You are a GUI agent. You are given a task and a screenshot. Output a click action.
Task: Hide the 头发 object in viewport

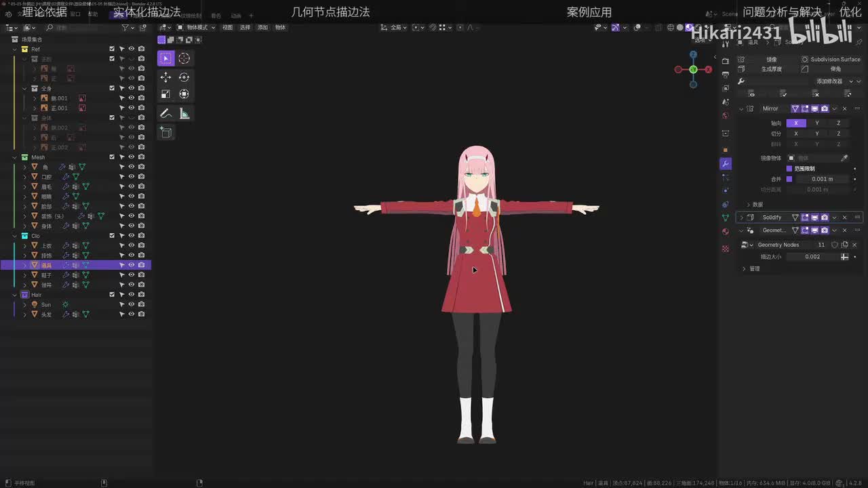click(x=132, y=314)
